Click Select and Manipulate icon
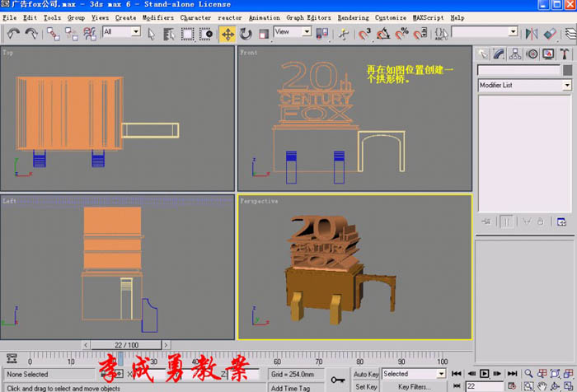 click(344, 35)
